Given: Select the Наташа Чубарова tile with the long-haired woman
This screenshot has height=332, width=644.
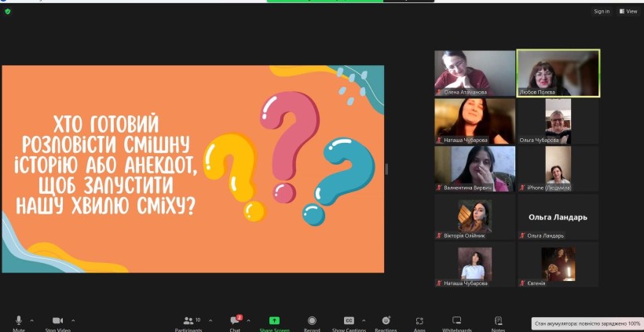Looking at the screenshot, I should [475, 121].
